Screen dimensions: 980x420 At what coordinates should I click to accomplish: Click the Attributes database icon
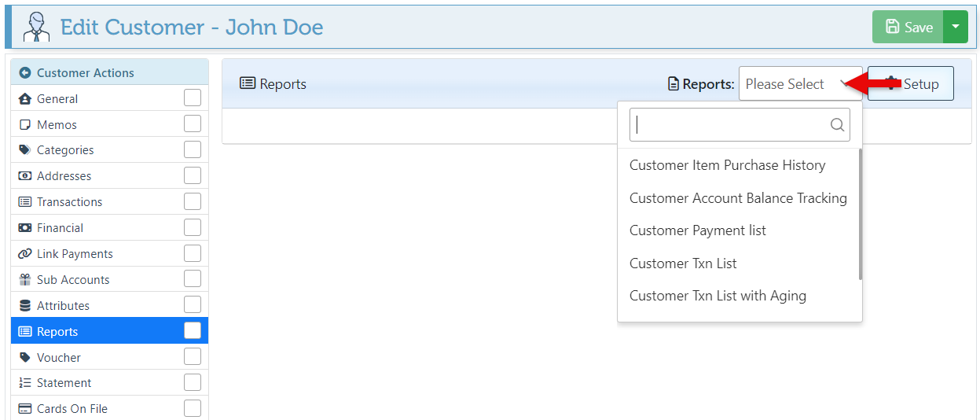point(25,306)
